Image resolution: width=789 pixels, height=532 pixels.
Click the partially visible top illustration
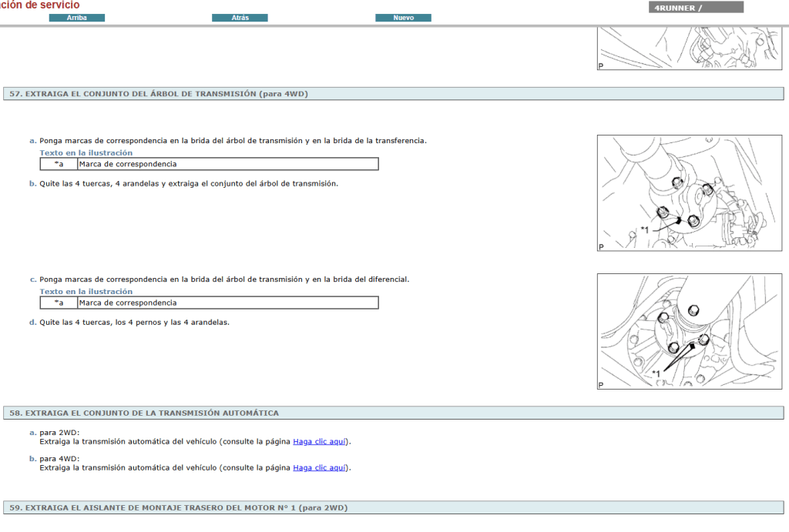point(689,48)
